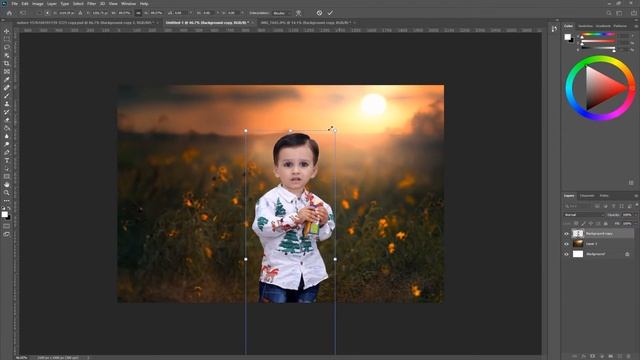
Task: Open the Edit Toolbar three-dots icon
Action: click(x=7, y=201)
